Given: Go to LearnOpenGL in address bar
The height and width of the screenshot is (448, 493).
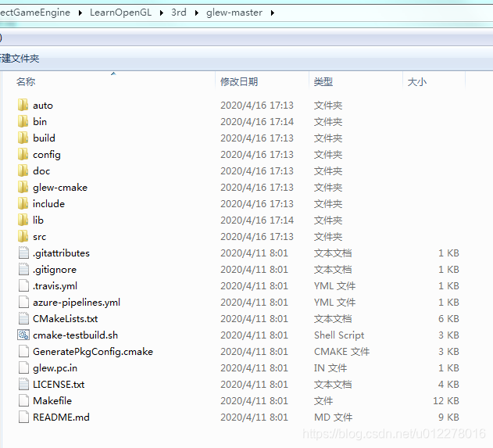Looking at the screenshot, I should point(120,13).
